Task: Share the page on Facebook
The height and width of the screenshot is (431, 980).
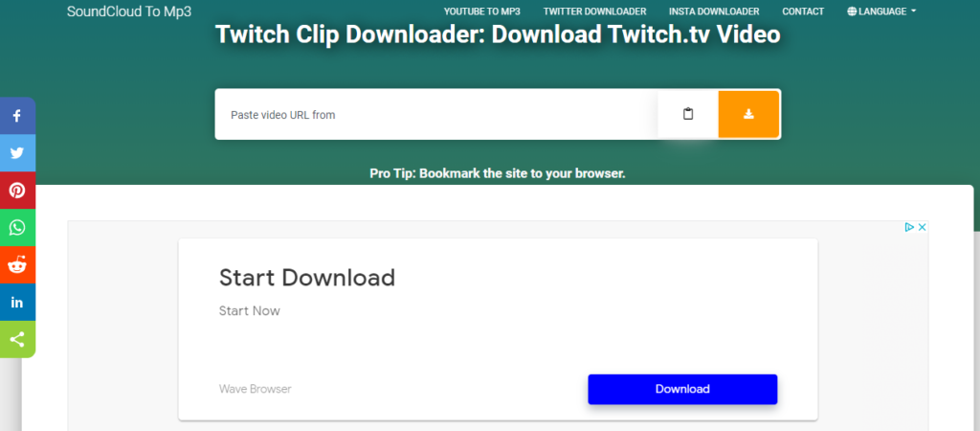Action: 17,116
